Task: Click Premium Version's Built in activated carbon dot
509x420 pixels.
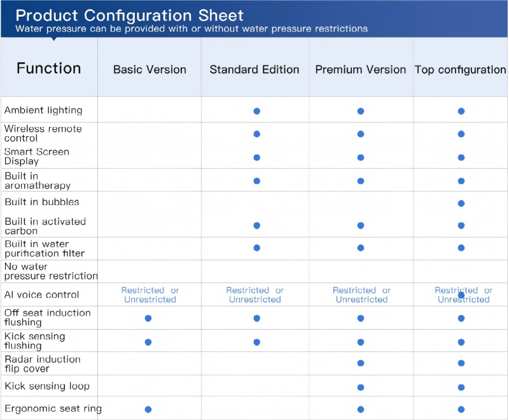Action: (361, 225)
